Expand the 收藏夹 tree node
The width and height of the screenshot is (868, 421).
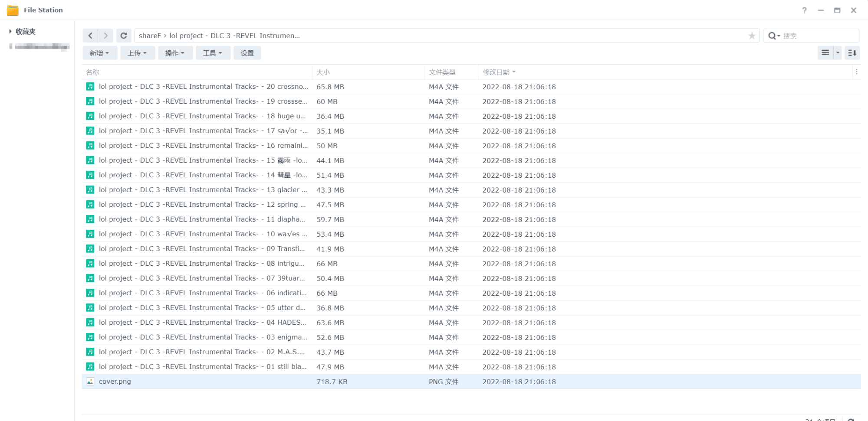pyautogui.click(x=10, y=31)
